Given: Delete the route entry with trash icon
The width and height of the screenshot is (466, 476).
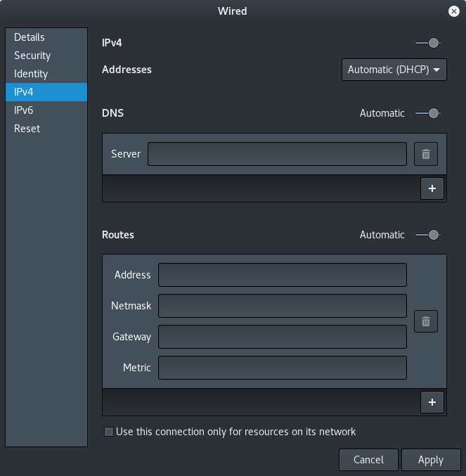Looking at the screenshot, I should [425, 321].
